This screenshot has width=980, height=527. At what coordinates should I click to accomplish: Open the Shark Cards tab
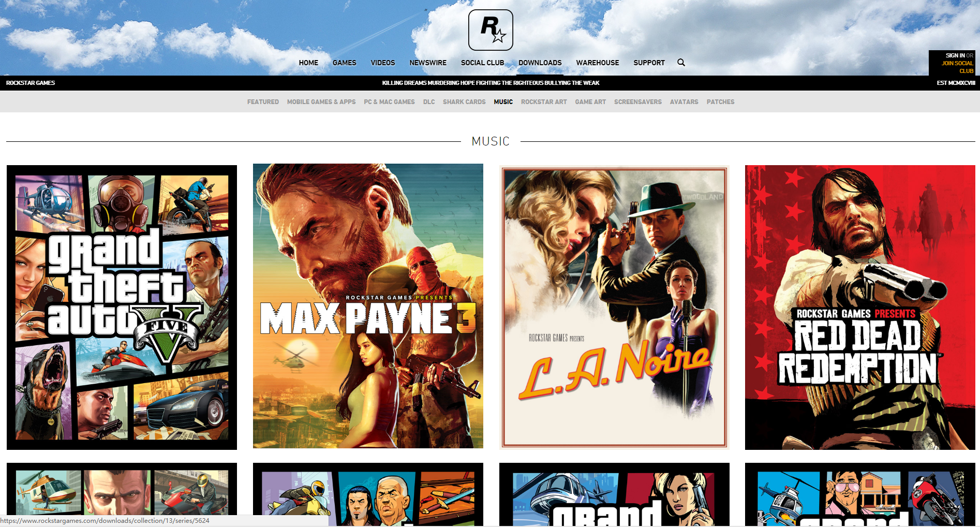tap(464, 102)
